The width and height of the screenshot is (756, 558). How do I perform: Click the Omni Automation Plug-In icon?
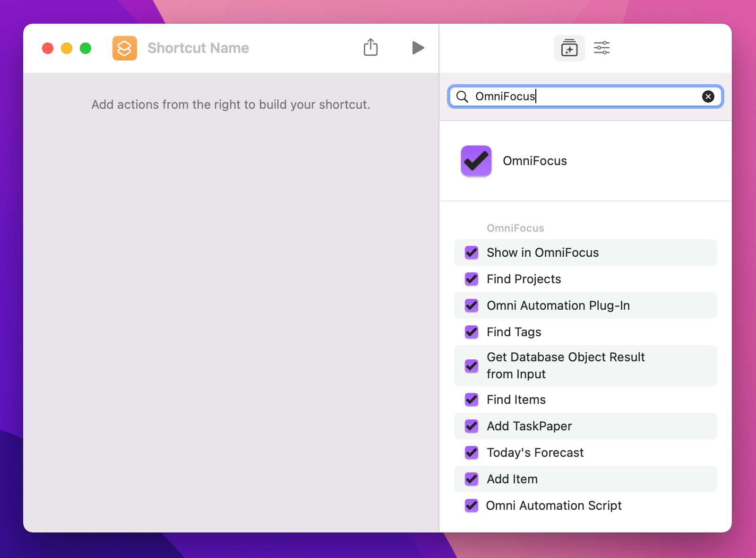472,305
